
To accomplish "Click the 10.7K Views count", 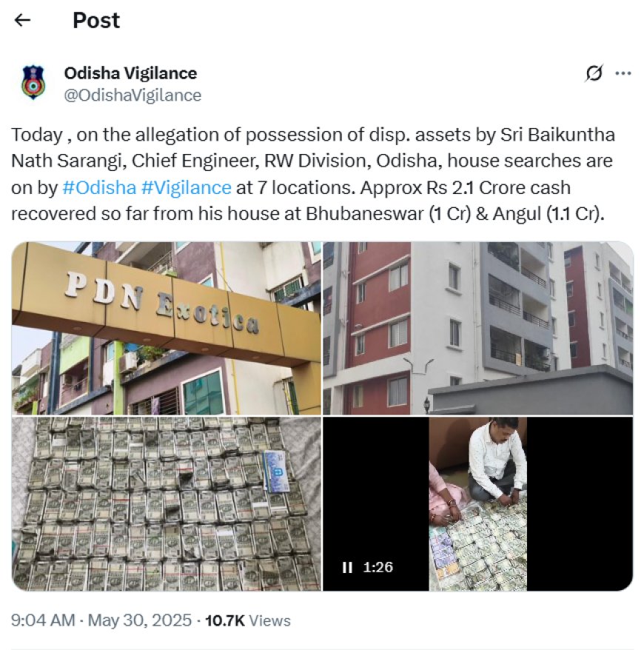I will pos(248,620).
